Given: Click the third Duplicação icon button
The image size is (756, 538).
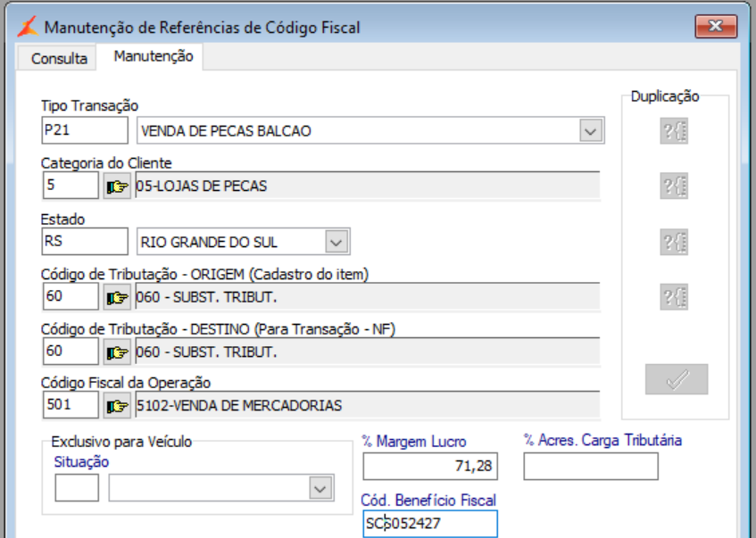Looking at the screenshot, I should 674,242.
